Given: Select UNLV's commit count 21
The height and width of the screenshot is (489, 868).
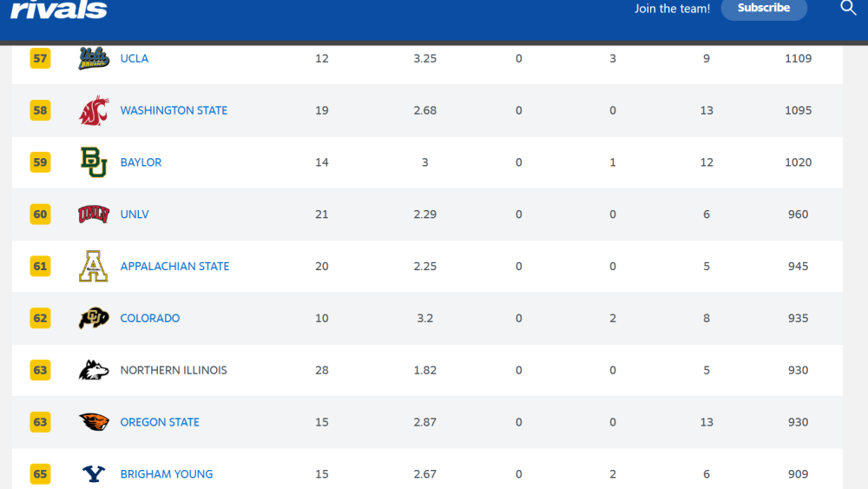Looking at the screenshot, I should 322,215.
